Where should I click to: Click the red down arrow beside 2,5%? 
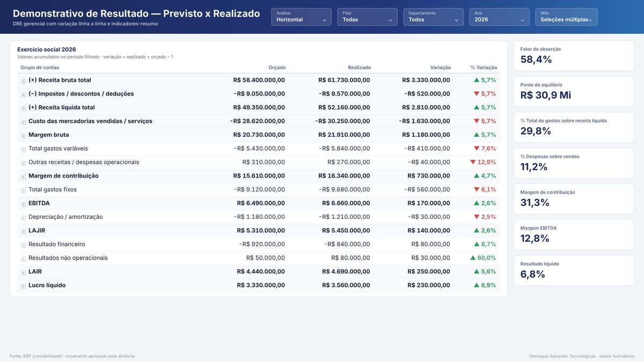pos(477,217)
